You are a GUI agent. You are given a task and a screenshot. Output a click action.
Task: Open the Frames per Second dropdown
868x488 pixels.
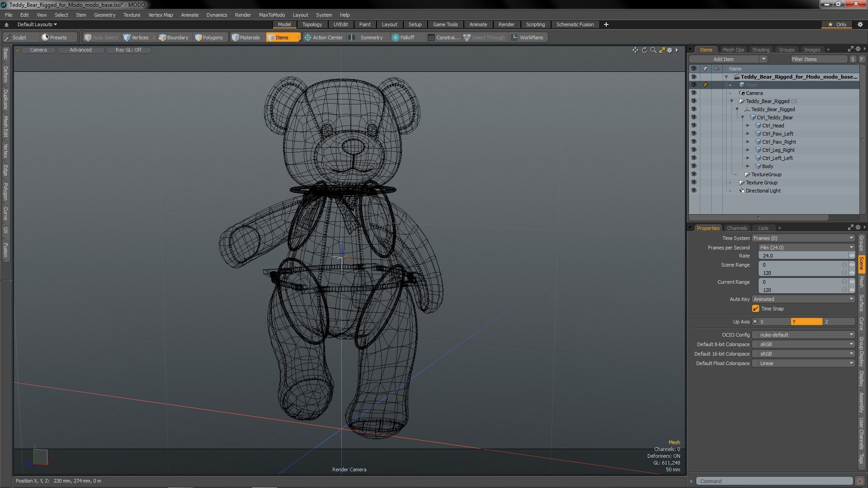click(x=807, y=248)
